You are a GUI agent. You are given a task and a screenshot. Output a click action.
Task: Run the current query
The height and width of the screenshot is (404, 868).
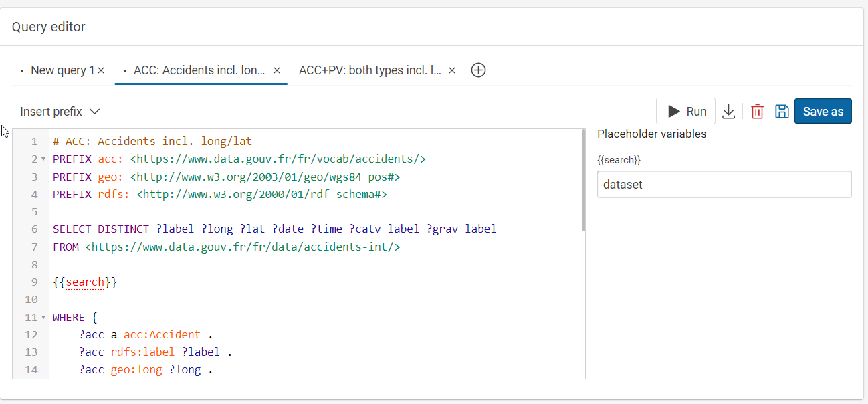click(685, 112)
